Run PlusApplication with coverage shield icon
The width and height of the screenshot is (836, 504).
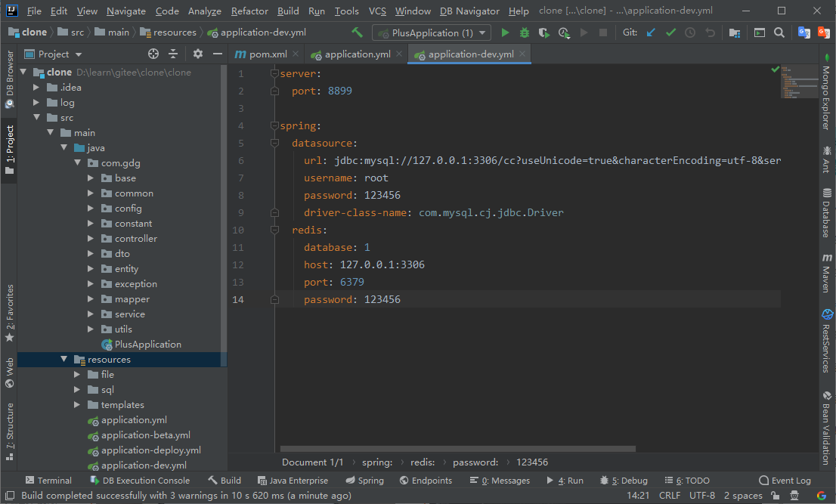[x=543, y=32]
